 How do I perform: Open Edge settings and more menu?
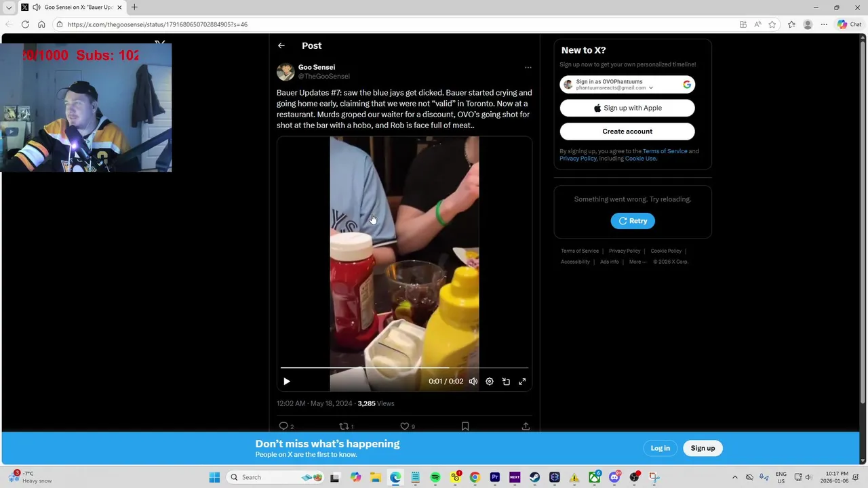[824, 24]
